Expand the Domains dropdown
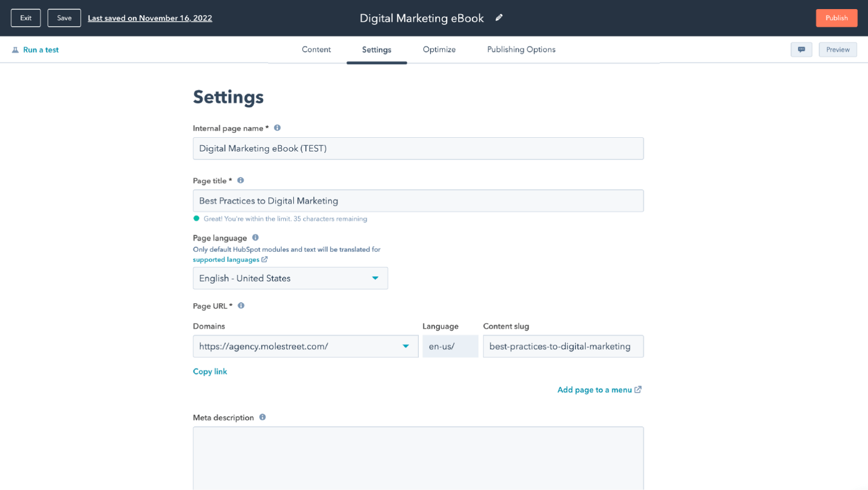868x490 pixels. pos(406,346)
